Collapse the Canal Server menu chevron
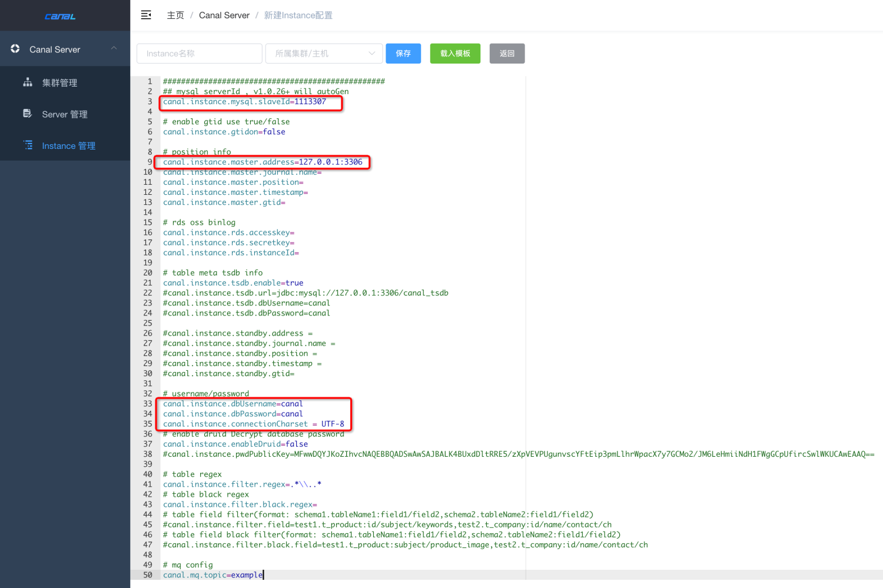883x588 pixels. [114, 49]
